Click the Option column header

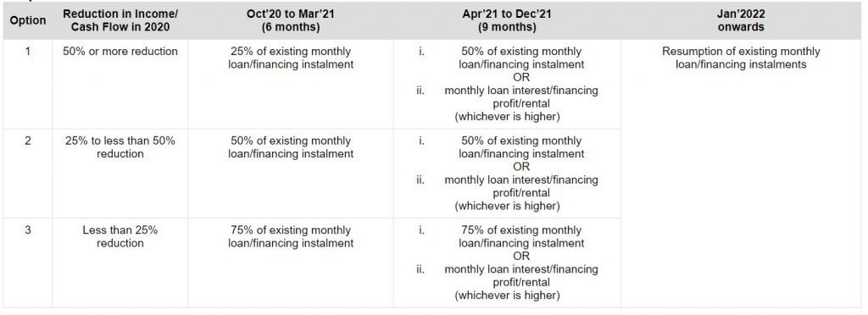point(28,20)
